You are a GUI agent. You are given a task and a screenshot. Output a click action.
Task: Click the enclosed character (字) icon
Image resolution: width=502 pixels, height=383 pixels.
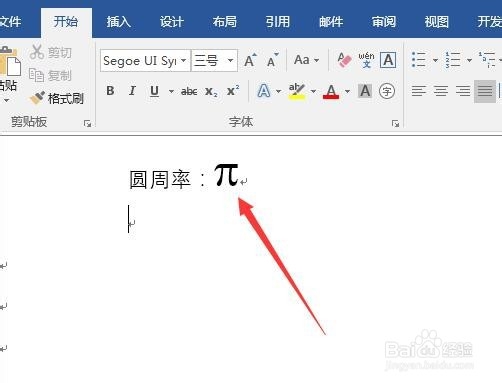point(387,91)
